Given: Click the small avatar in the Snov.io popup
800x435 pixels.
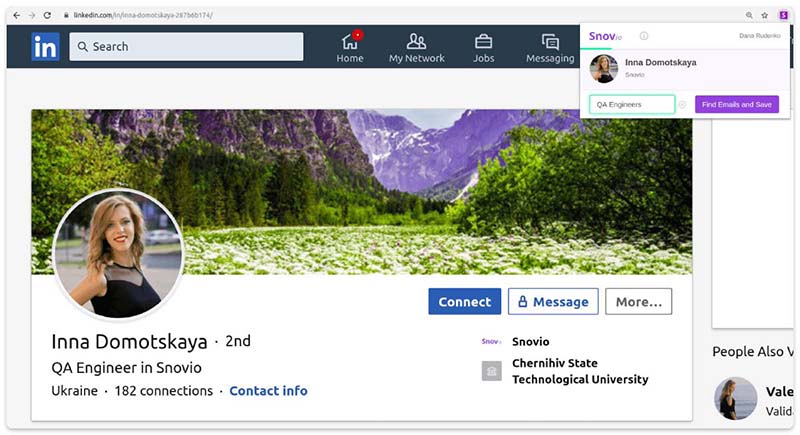Looking at the screenshot, I should 604,68.
